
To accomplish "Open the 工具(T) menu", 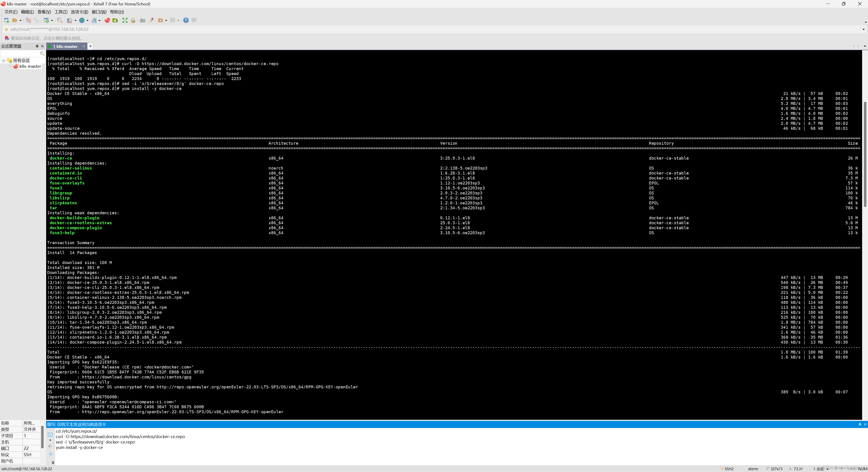I will (61, 12).
